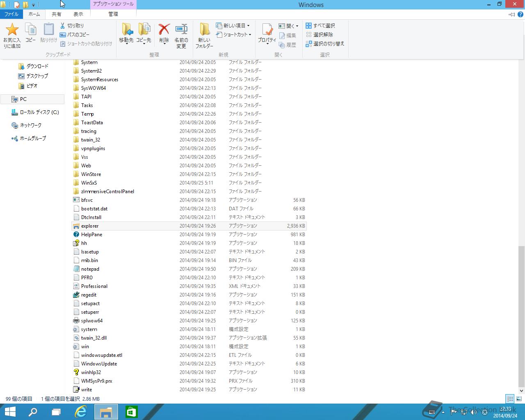Click the 削除 red X icon
The width and height of the screenshot is (525, 420).
[164, 30]
